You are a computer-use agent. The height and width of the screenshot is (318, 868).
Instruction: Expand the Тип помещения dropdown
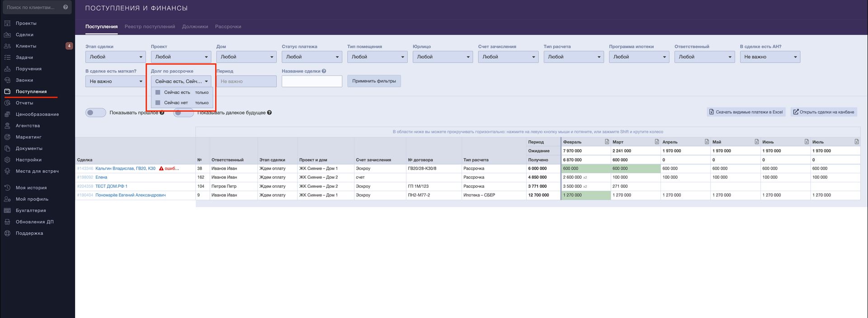377,57
